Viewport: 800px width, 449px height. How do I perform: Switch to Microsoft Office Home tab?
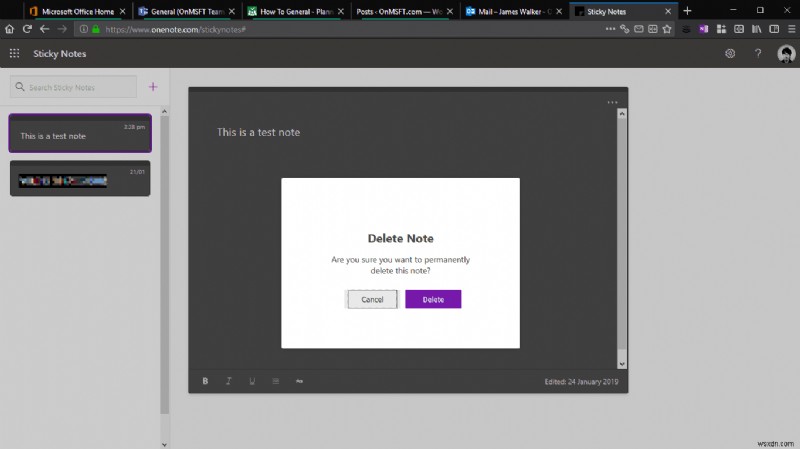(70, 11)
